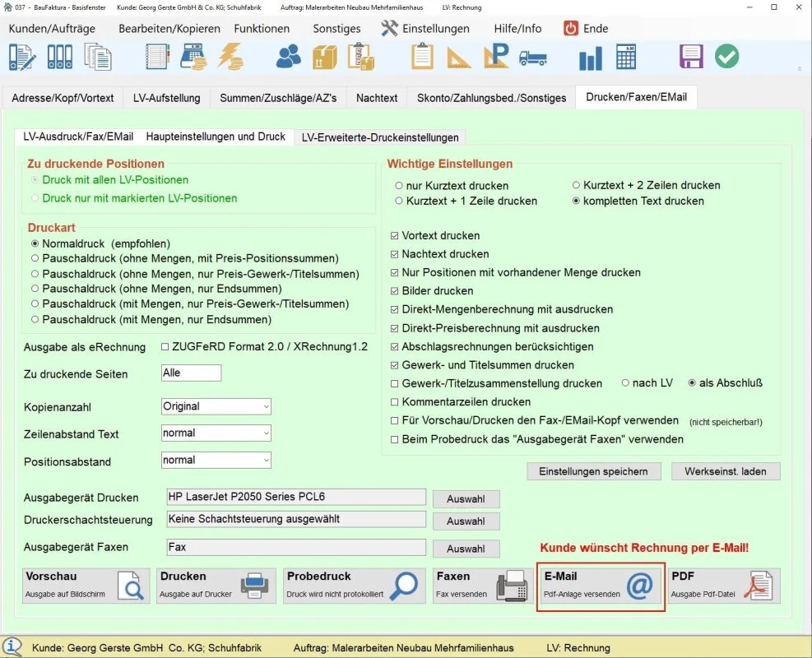
Task: Send invoice via the E-Mail button
Action: [x=601, y=586]
